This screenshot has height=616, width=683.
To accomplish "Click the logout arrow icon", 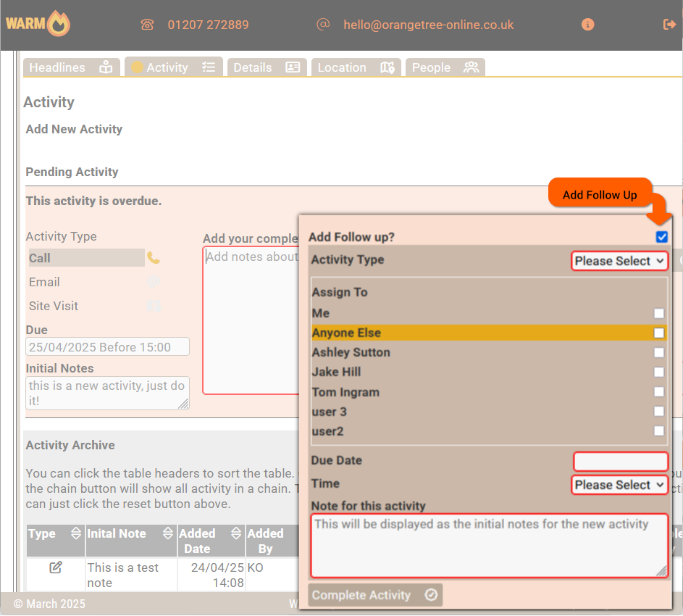I will (669, 25).
